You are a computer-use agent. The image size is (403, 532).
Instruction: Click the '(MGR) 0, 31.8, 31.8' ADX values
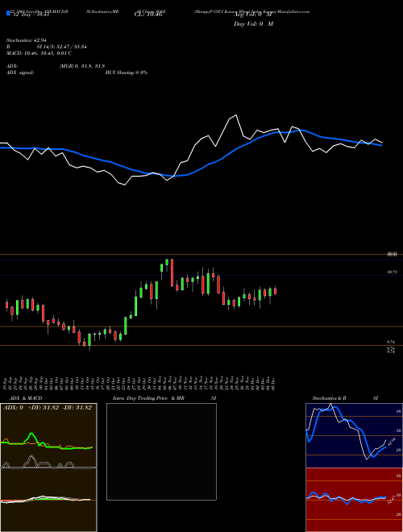point(81,66)
